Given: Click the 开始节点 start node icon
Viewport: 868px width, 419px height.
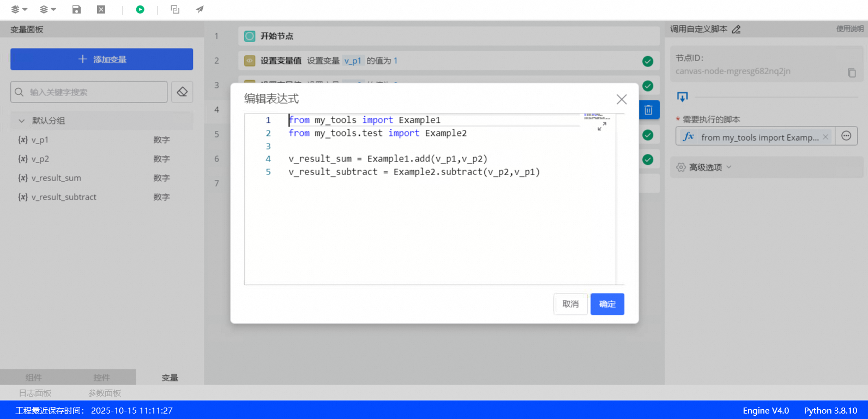Looking at the screenshot, I should [250, 36].
